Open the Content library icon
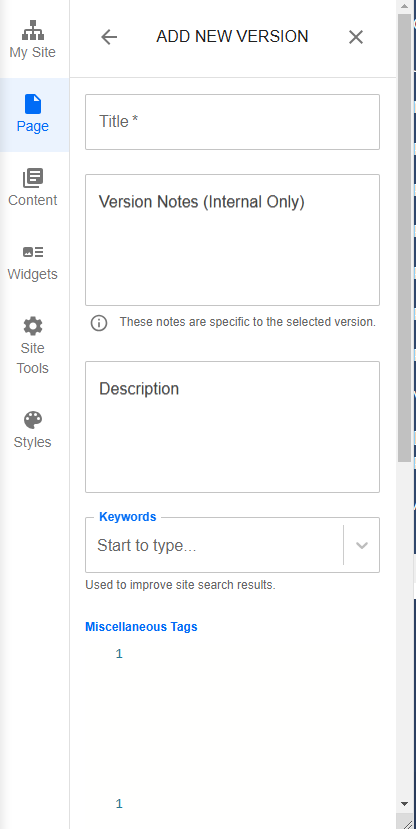Image resolution: width=416 pixels, height=829 pixels. (33, 178)
